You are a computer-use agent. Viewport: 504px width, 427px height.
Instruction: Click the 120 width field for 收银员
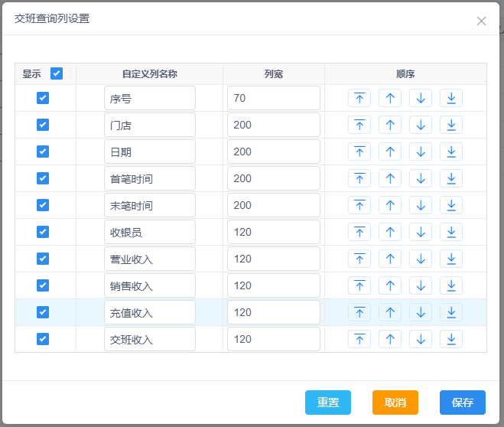[274, 232]
